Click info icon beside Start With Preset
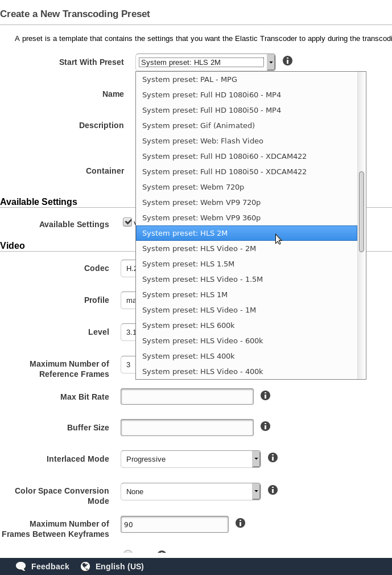The height and width of the screenshot is (575, 392). pos(287,61)
